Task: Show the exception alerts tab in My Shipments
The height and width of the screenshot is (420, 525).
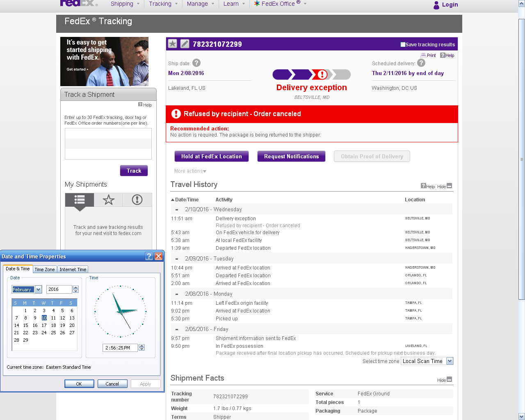Action: coord(137,200)
